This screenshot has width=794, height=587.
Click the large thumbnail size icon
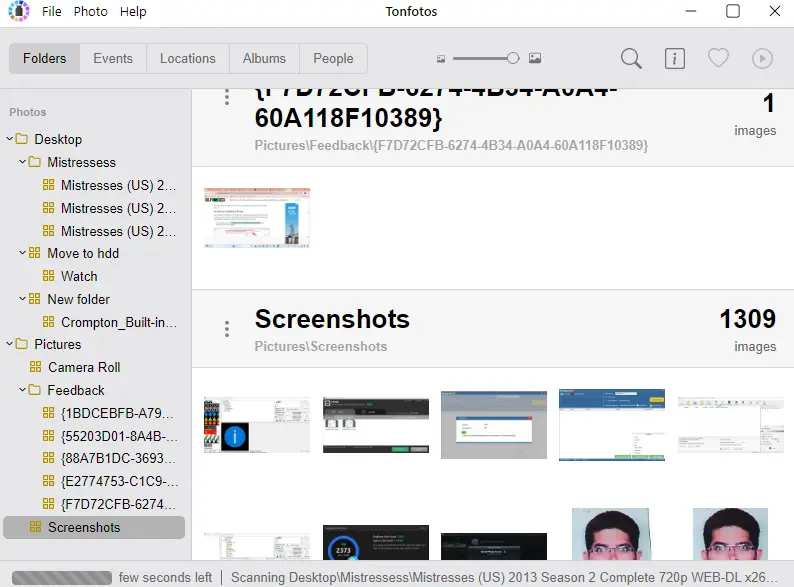[x=535, y=58]
